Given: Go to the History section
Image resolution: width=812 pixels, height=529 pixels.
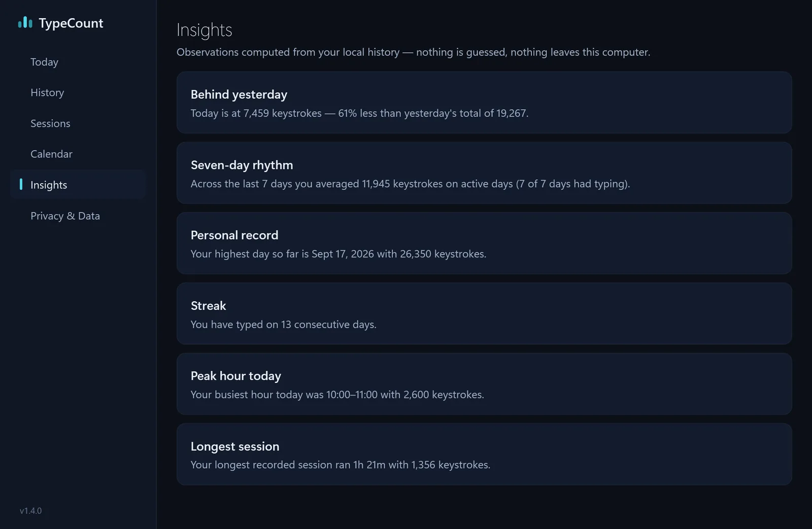Looking at the screenshot, I should click(78, 92).
